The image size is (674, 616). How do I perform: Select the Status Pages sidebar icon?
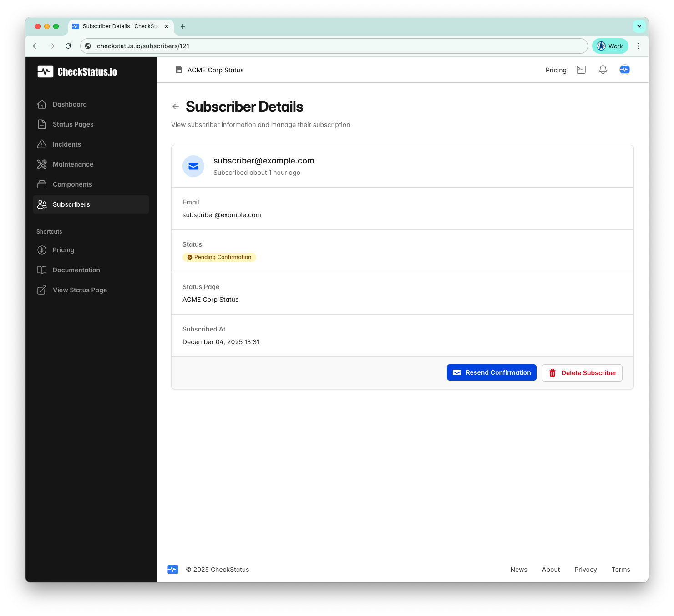[x=41, y=124]
